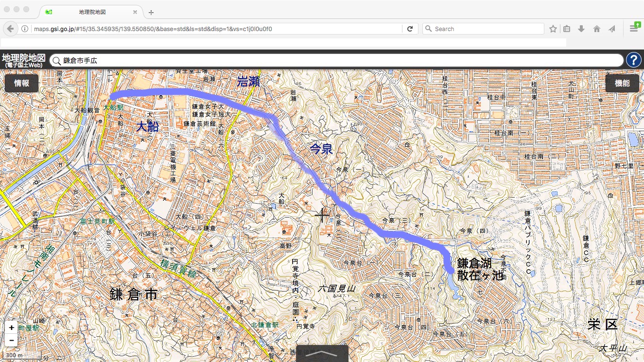Click the map search field containing 鎌倉市手広

click(340, 61)
